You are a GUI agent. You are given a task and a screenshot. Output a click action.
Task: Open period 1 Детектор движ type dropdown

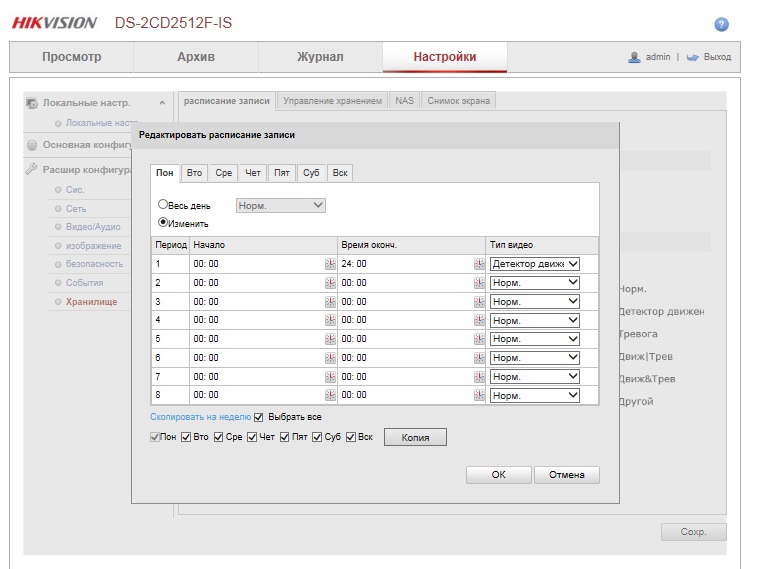coord(535,264)
